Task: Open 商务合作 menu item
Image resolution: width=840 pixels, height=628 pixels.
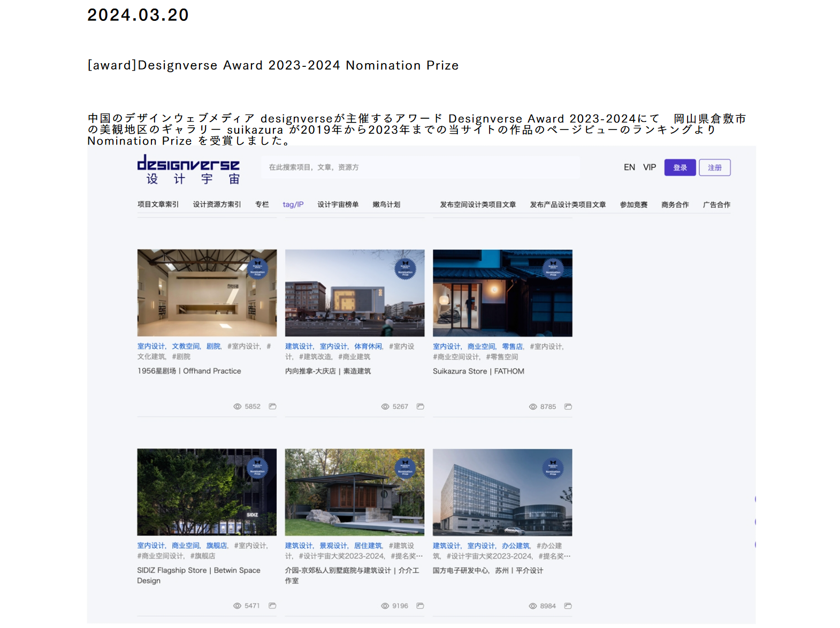Action: coord(675,204)
